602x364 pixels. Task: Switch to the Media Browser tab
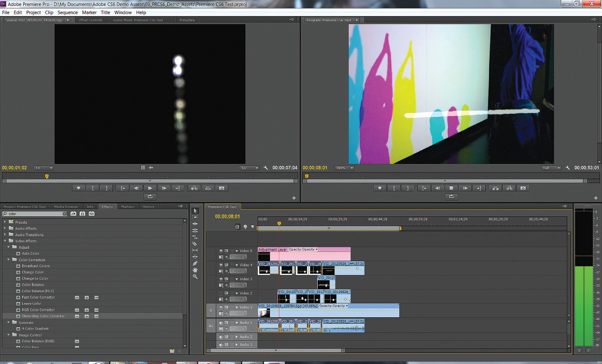pos(66,207)
